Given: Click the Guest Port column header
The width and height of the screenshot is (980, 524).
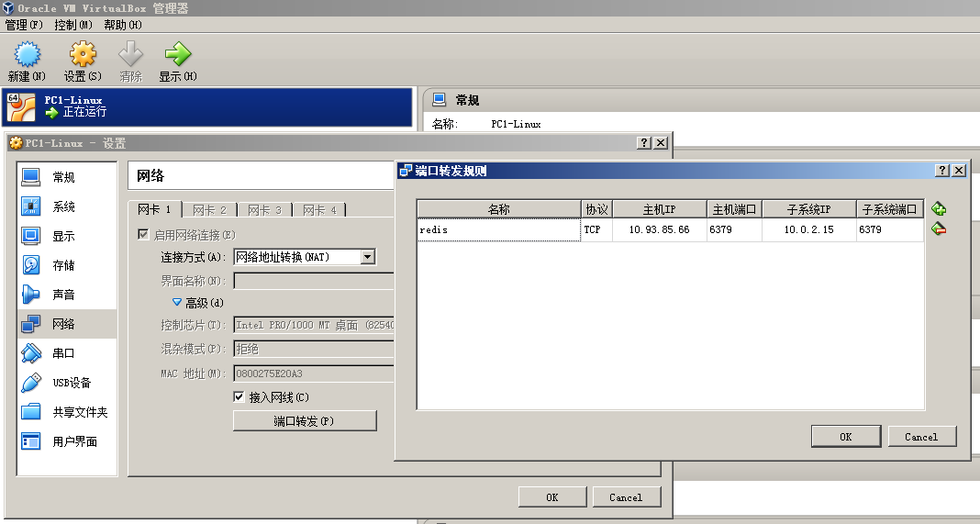Looking at the screenshot, I should 889,209.
